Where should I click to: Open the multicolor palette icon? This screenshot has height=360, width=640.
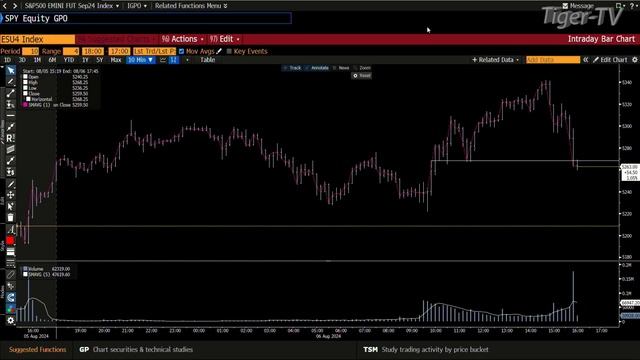coord(11,309)
